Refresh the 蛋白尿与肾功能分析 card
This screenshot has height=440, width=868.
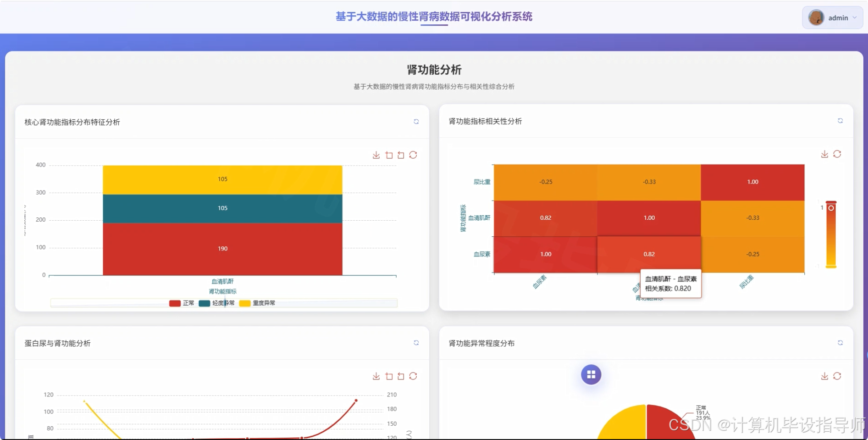click(416, 343)
